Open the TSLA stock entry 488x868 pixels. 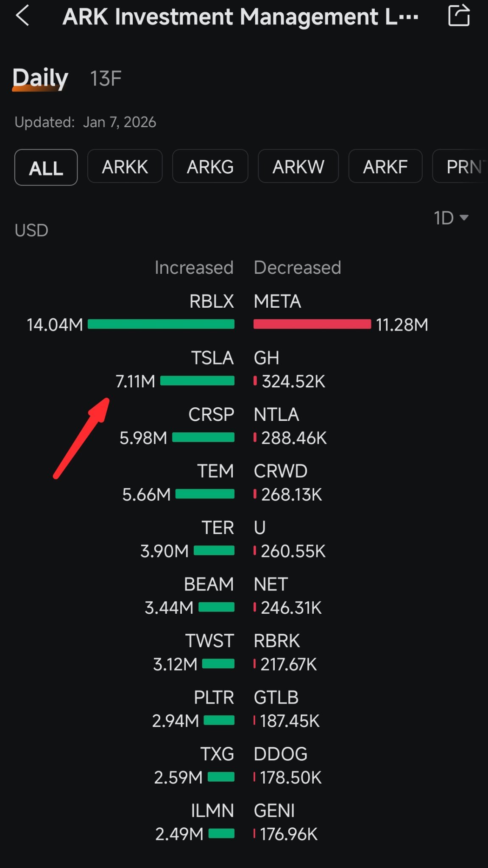click(x=212, y=358)
